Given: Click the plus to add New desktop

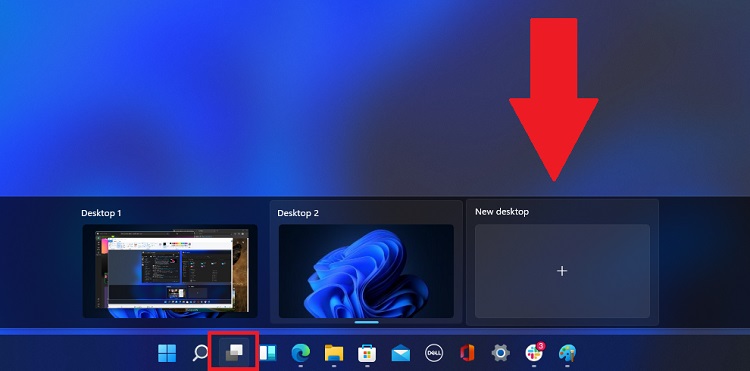Looking at the screenshot, I should coord(562,271).
